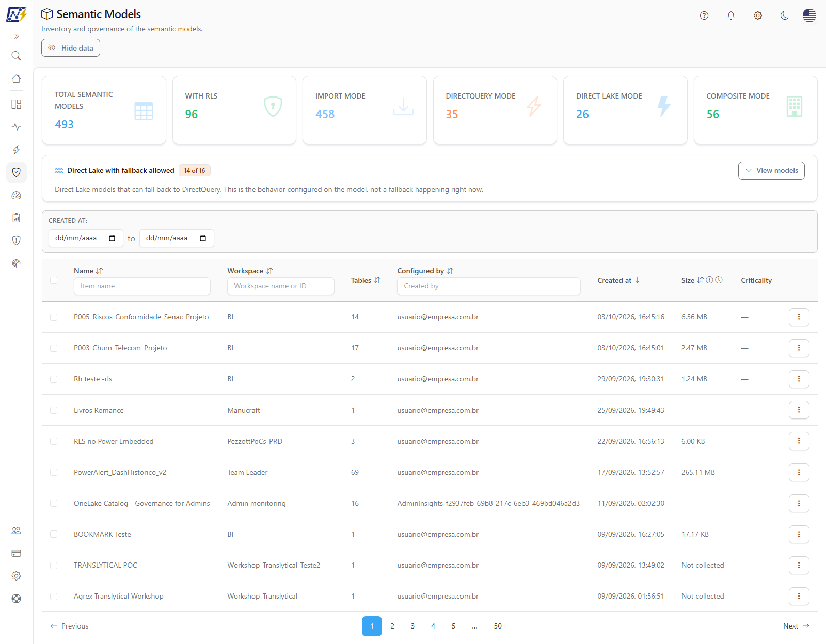This screenshot has width=826, height=644.
Task: Click the Item name filter field
Action: 142,286
